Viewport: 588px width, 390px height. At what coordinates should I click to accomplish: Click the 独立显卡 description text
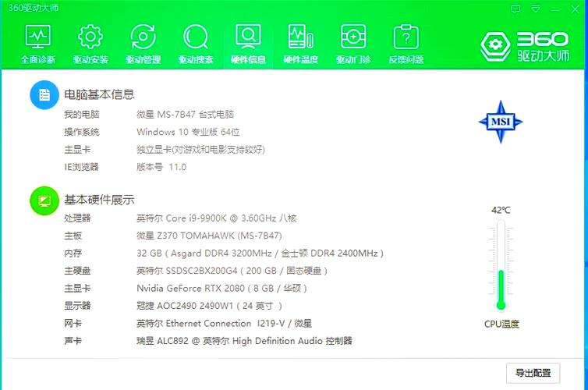pos(200,150)
